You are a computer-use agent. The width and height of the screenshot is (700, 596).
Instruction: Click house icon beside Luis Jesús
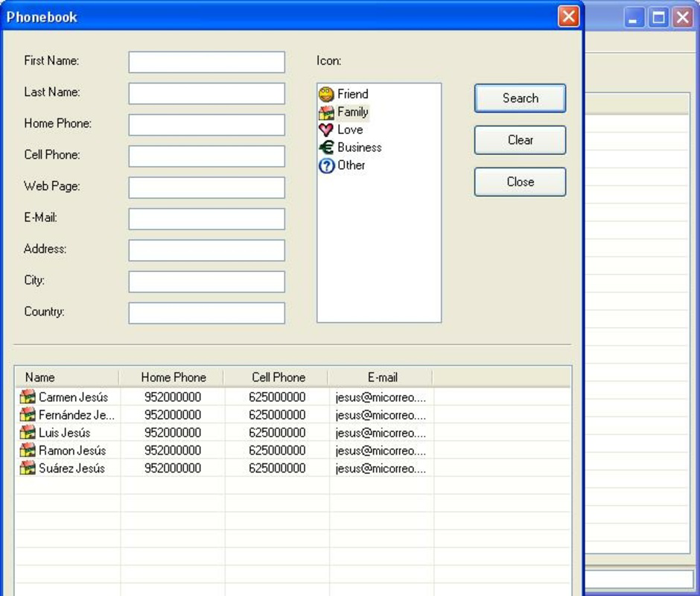(28, 433)
